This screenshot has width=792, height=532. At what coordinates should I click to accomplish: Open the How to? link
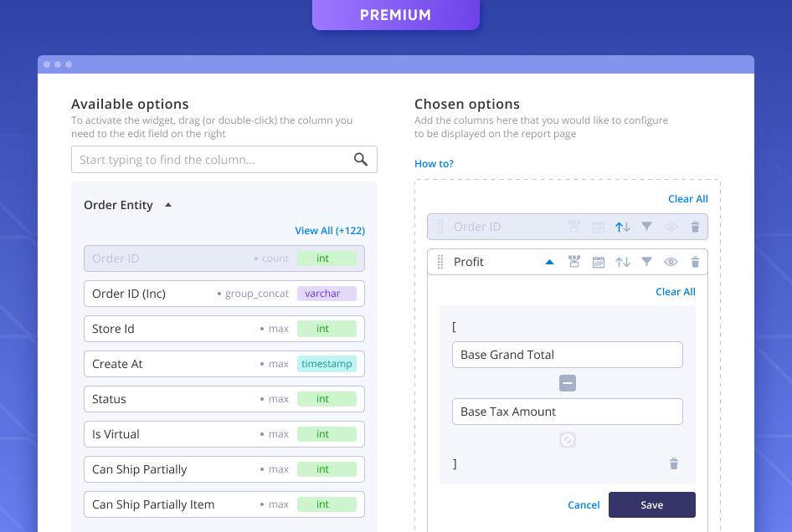[x=434, y=163]
